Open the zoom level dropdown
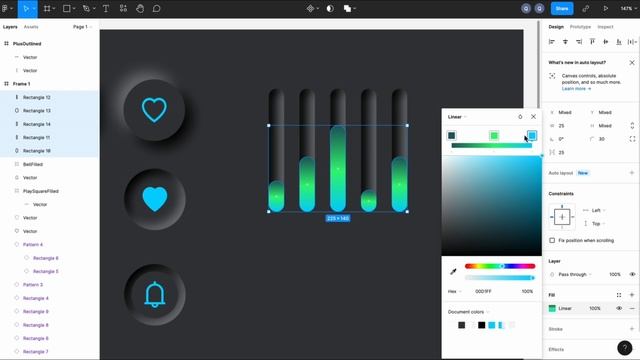The height and width of the screenshot is (360, 640). click(628, 9)
